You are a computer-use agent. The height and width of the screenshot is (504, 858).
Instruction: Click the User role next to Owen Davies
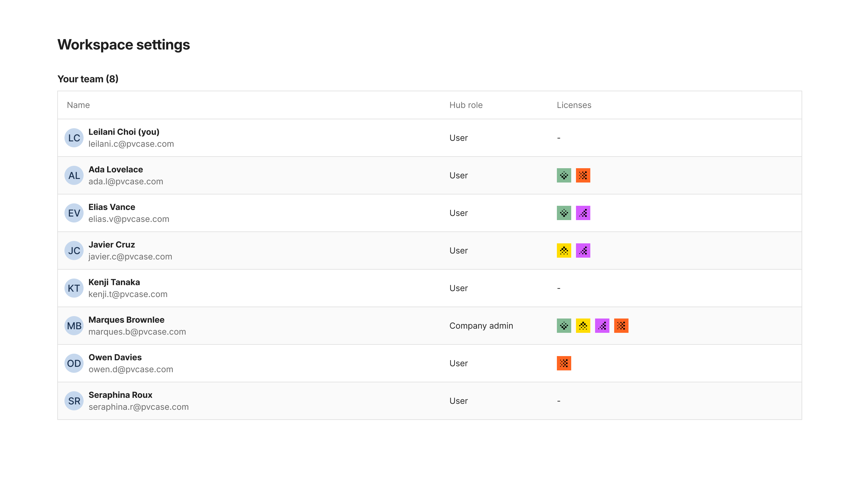point(459,363)
